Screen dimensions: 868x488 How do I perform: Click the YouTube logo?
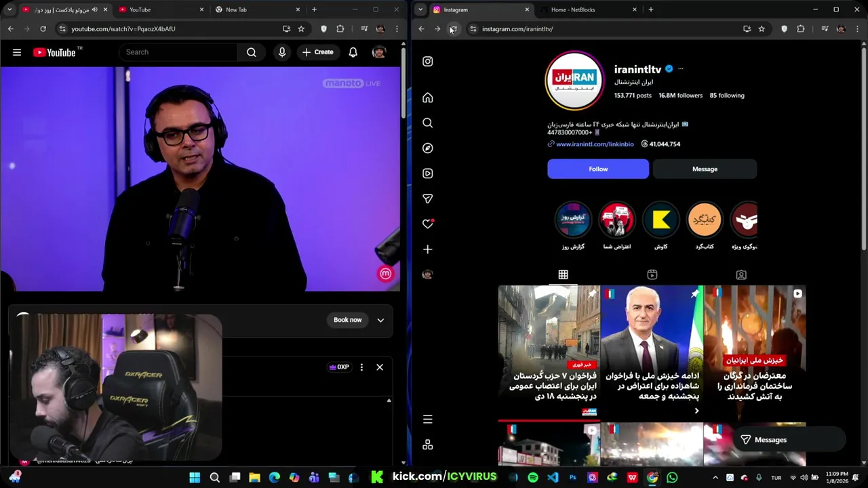coord(54,52)
